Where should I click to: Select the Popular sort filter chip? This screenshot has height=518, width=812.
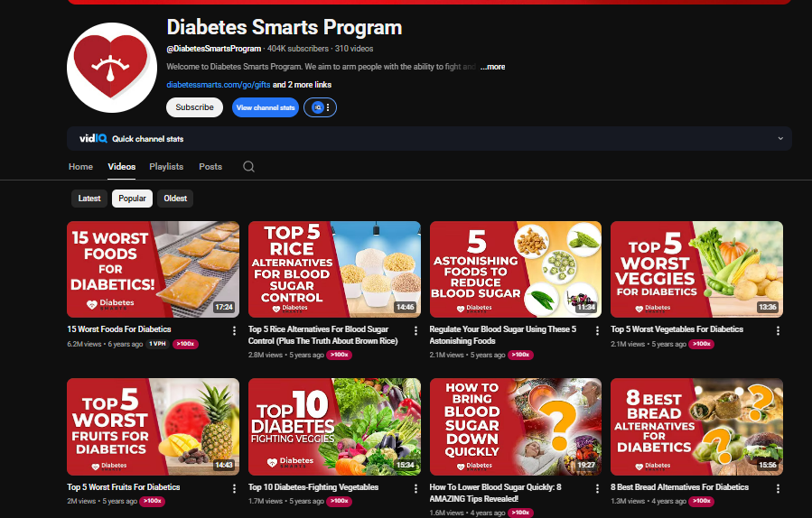pos(132,199)
